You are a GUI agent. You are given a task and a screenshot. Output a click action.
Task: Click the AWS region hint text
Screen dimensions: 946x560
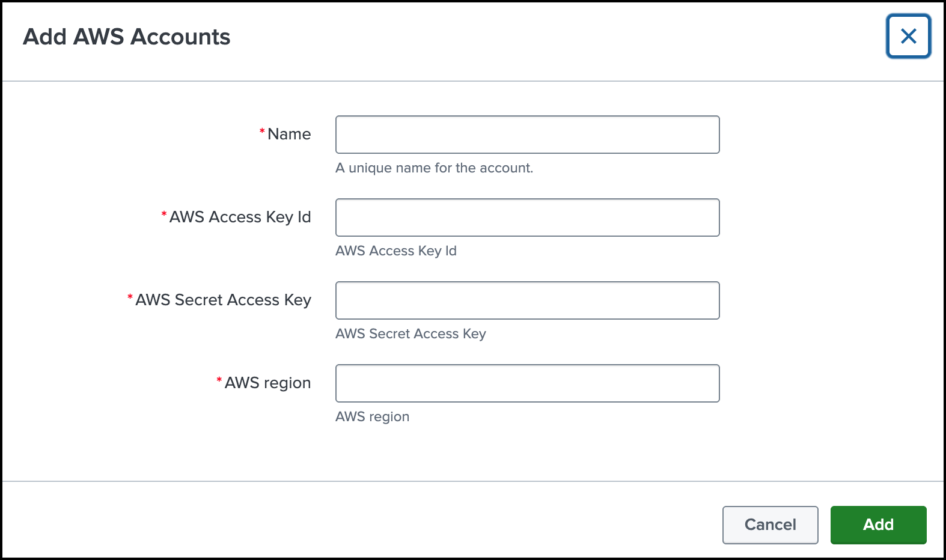372,416
